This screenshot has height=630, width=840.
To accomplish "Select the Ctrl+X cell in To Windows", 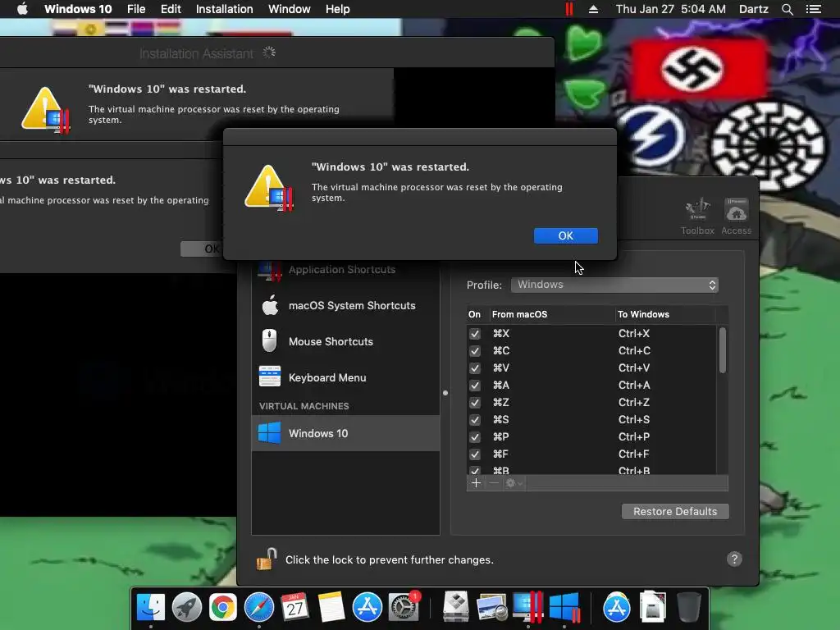I will coord(634,334).
